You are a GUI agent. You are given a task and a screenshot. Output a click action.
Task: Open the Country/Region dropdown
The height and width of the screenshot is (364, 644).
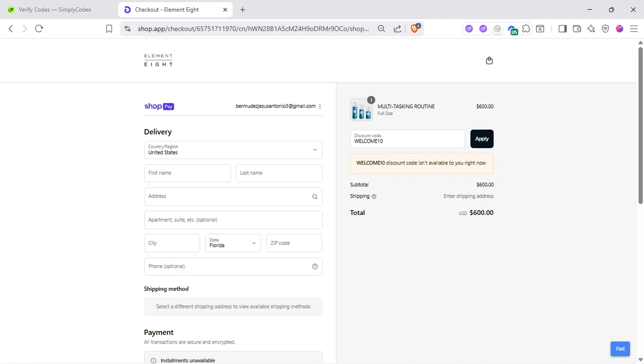click(x=233, y=150)
